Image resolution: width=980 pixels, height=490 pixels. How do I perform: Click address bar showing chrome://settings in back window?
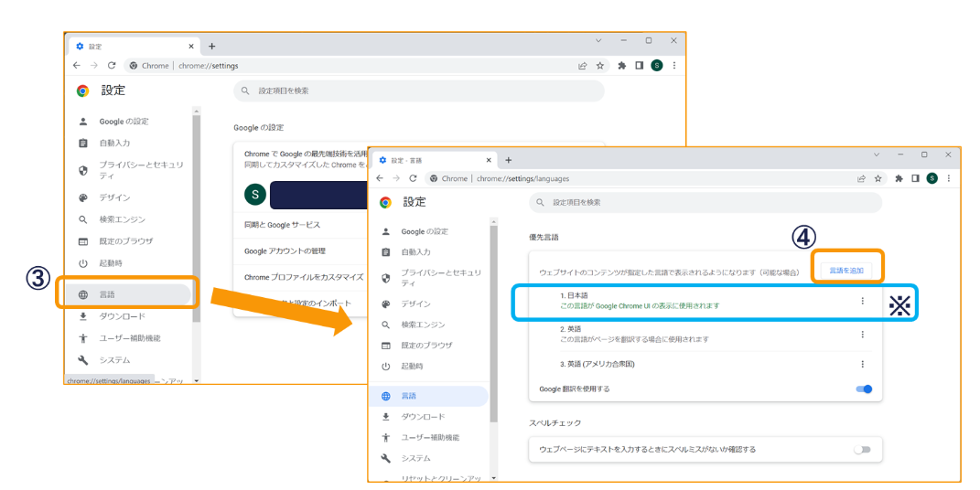pyautogui.click(x=367, y=66)
